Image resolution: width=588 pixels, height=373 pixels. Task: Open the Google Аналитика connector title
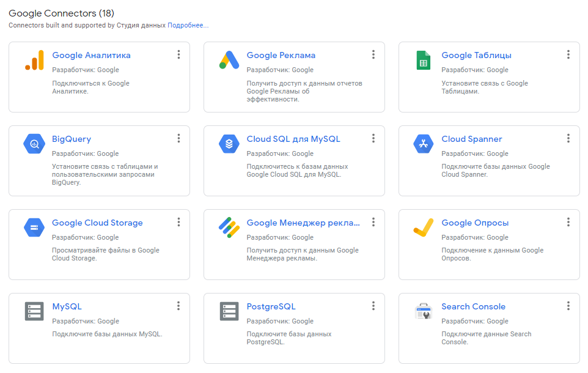pyautogui.click(x=91, y=56)
